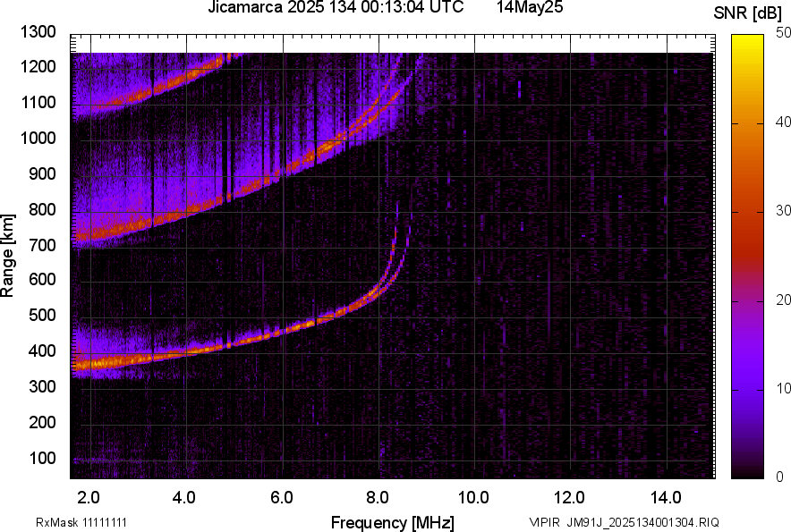Click the frequency tick label 8.0
This screenshot has width=791, height=532.
pyautogui.click(x=378, y=498)
